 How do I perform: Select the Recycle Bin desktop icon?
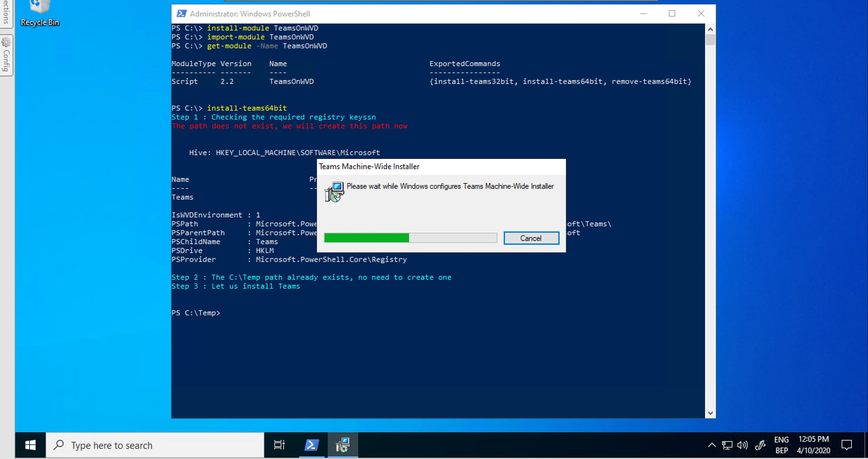click(x=40, y=13)
